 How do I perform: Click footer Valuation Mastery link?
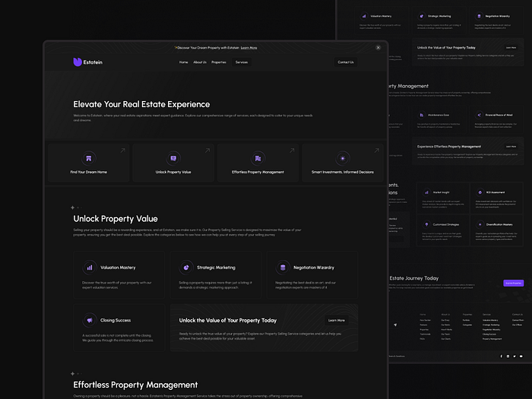(x=490, y=320)
